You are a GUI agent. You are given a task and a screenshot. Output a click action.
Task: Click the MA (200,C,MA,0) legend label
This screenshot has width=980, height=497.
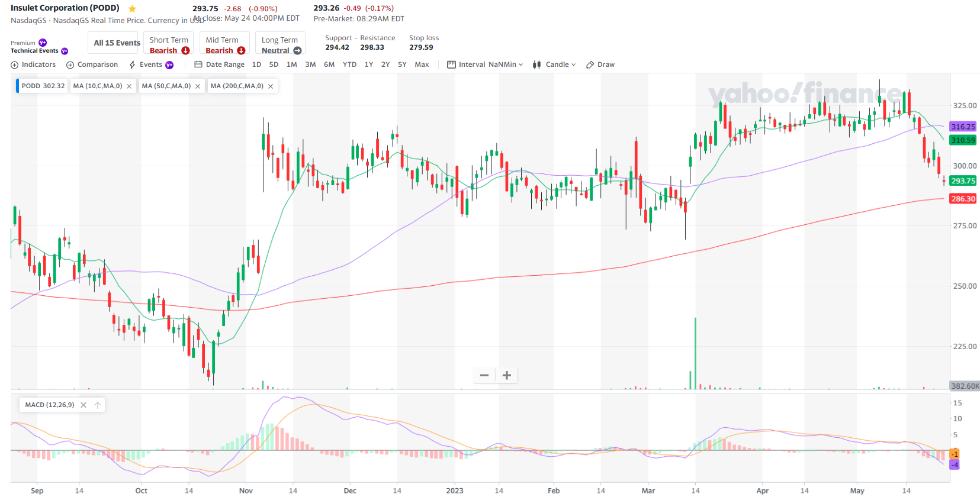tap(237, 86)
